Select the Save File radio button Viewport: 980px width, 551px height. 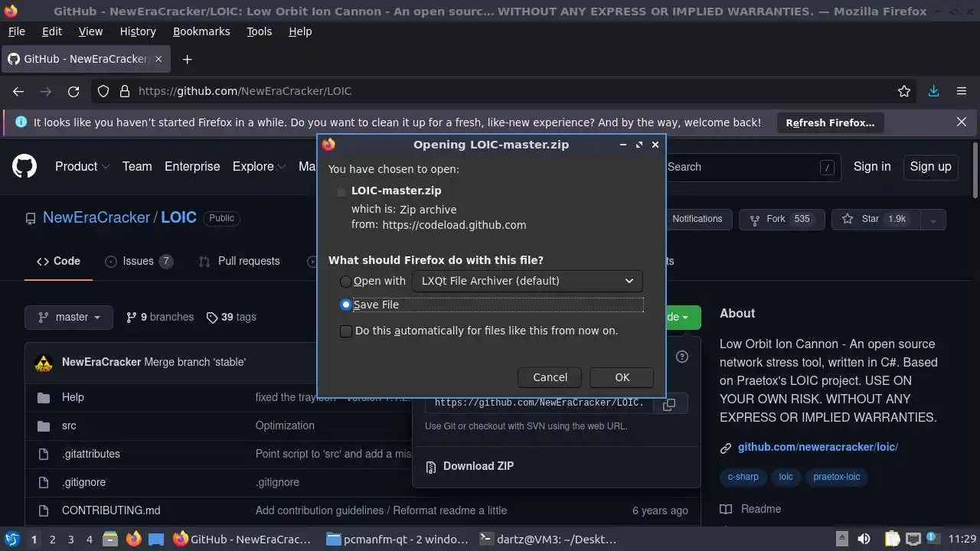346,305
